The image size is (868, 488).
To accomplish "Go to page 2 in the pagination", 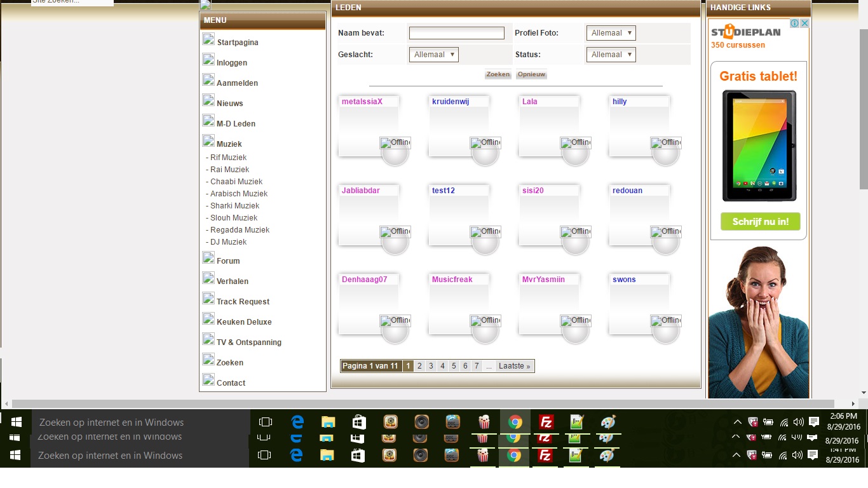I will coord(419,366).
